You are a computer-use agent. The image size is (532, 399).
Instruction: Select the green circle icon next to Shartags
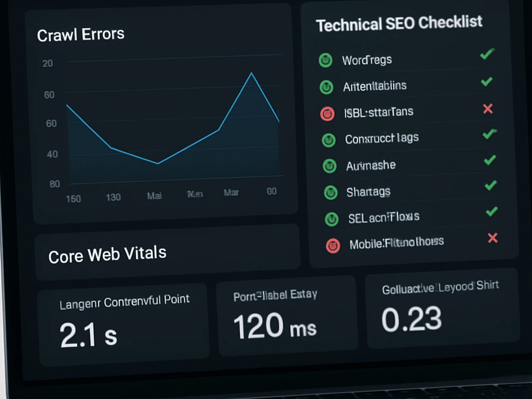(x=330, y=193)
